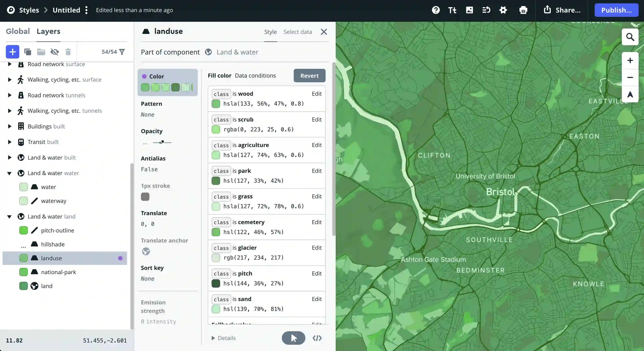
Task: Click the Share button
Action: [x=562, y=10]
